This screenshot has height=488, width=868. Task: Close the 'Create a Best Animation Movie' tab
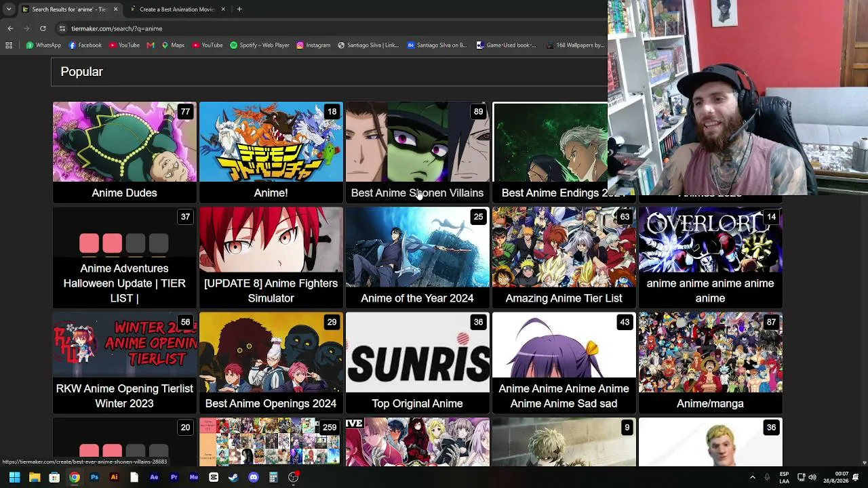click(222, 9)
